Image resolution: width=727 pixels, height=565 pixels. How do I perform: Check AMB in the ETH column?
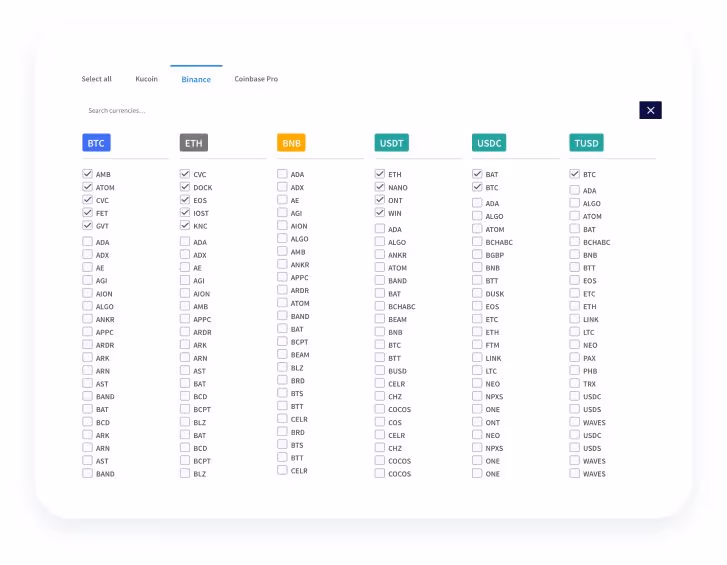pos(185,306)
